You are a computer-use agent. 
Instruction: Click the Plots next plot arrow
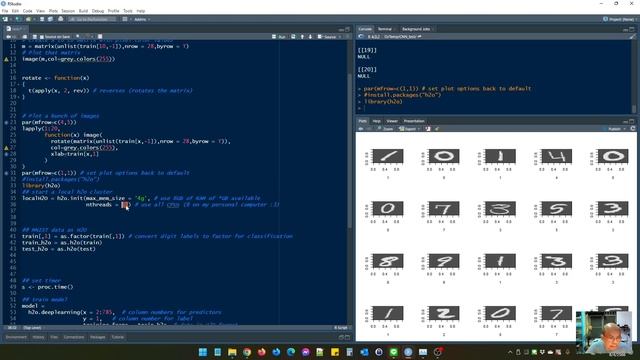pos(369,129)
